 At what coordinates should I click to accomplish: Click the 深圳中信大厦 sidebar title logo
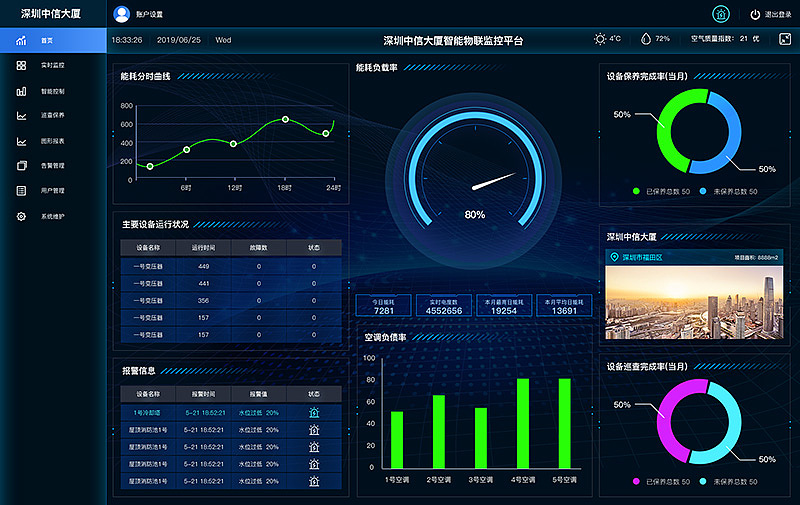click(51, 14)
